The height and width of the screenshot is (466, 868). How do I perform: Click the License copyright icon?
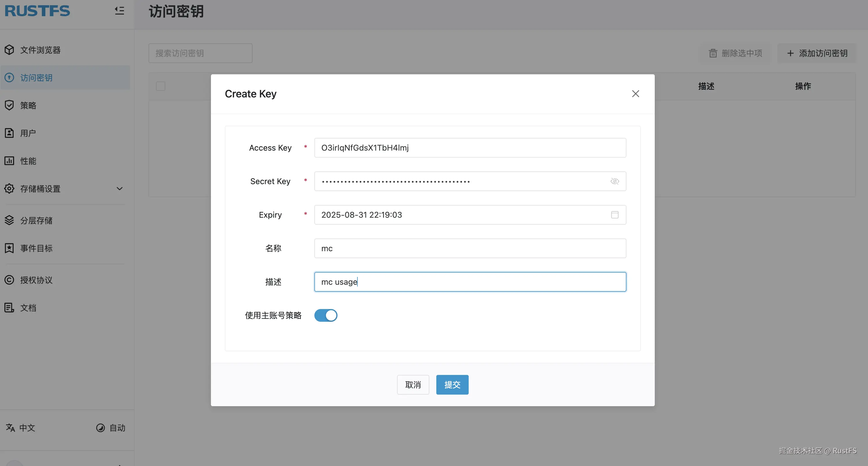[x=10, y=280]
